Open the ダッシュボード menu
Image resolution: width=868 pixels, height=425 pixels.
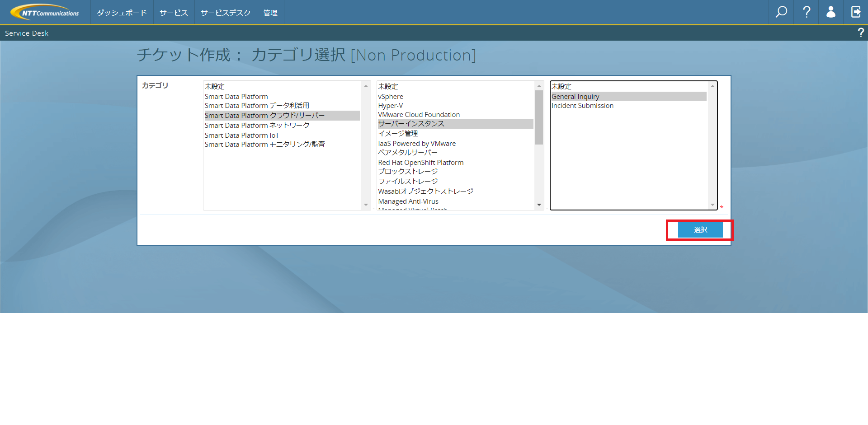[122, 13]
